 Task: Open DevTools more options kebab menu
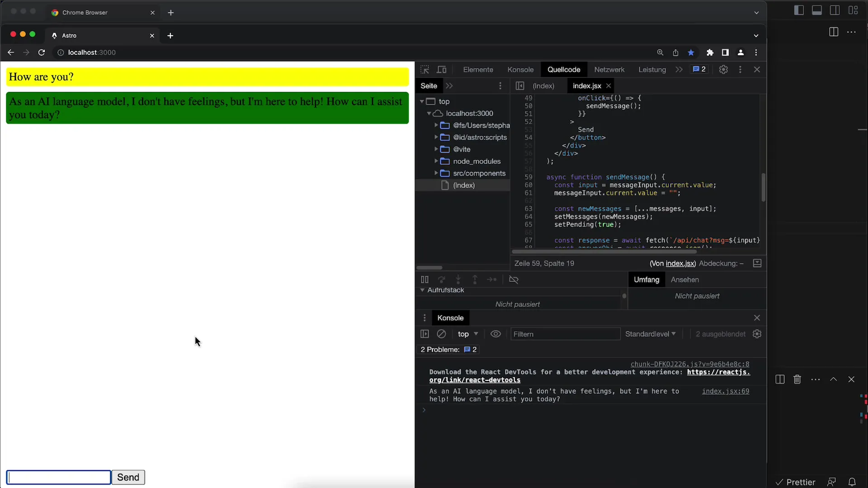(740, 70)
